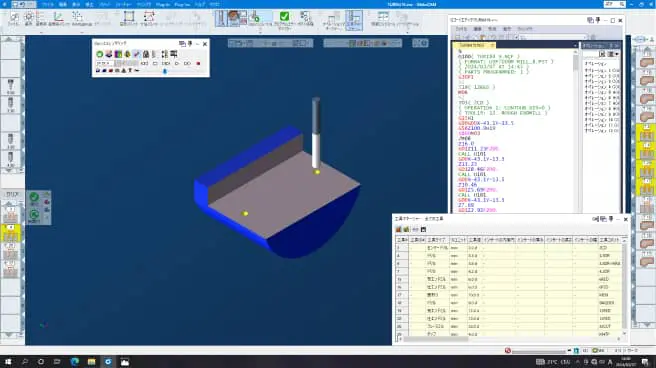The image size is (656, 368).
Task: Open the Plug-in menu in the menu bar
Action: 163,5
